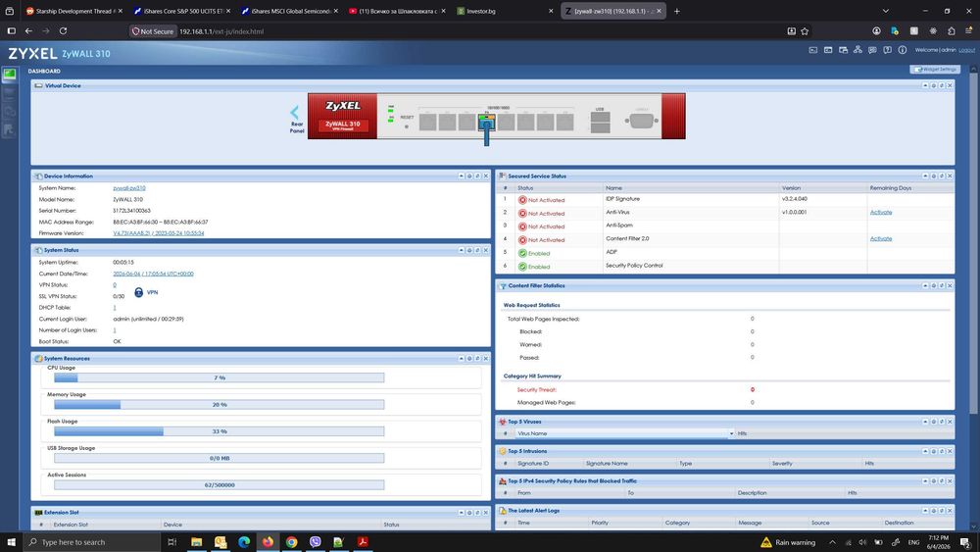Click Activate link for Content Filter 2.0
The width and height of the screenshot is (980, 552).
pos(881,239)
